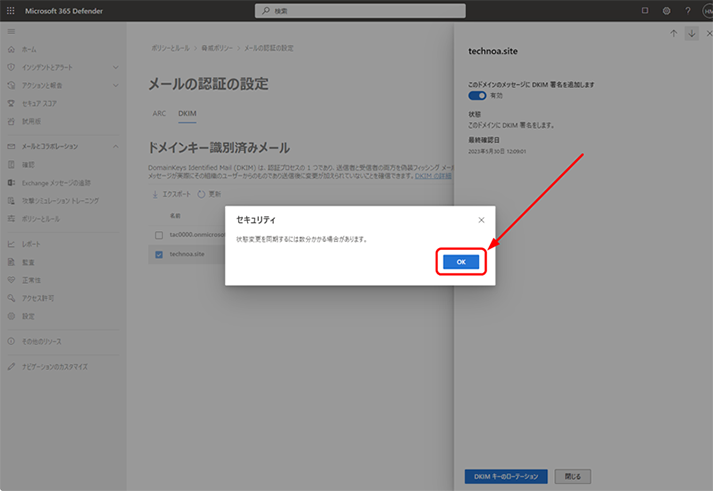The width and height of the screenshot is (713, 491).
Task: Open ナビゲーションのカスタマイズ pencil item
Action: tap(55, 366)
